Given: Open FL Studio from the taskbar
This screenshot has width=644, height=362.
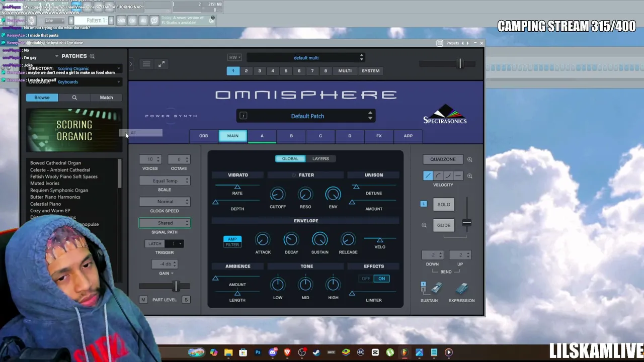Looking at the screenshot, I should click(404, 352).
